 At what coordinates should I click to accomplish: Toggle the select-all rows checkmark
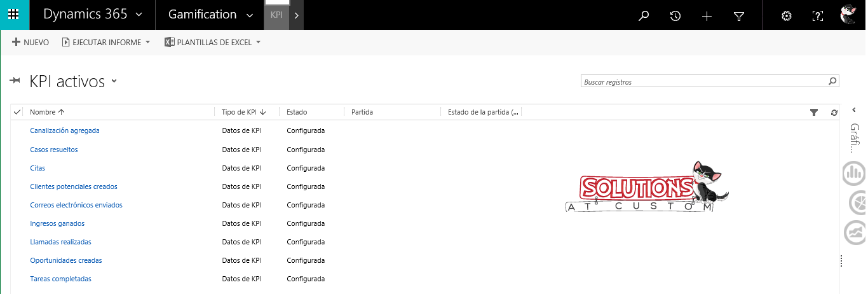[17, 112]
